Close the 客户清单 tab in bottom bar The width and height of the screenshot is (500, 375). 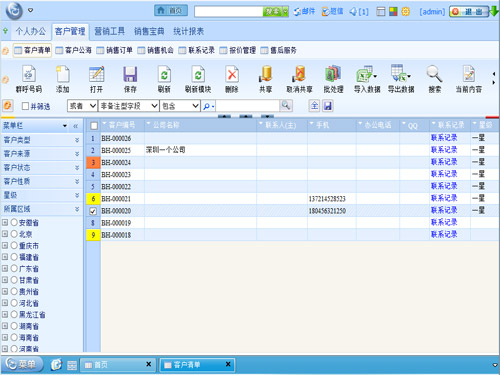click(x=228, y=364)
